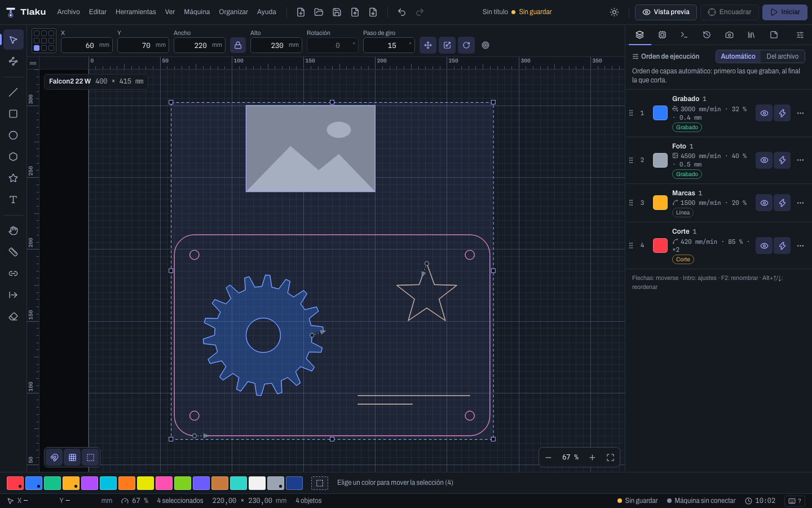
Task: Click the Iniciar button
Action: tap(785, 12)
